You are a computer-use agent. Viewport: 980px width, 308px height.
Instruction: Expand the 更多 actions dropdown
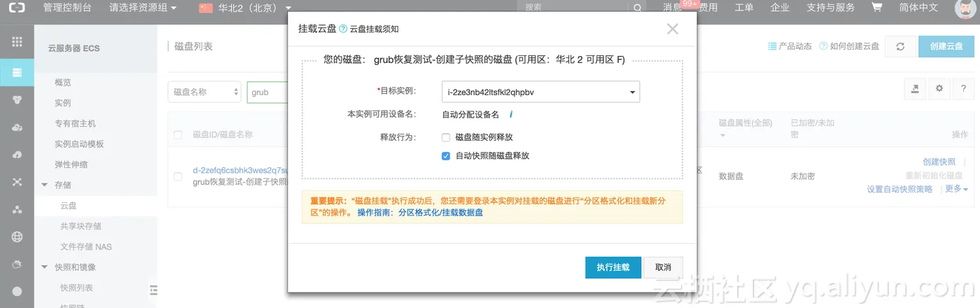956,189
